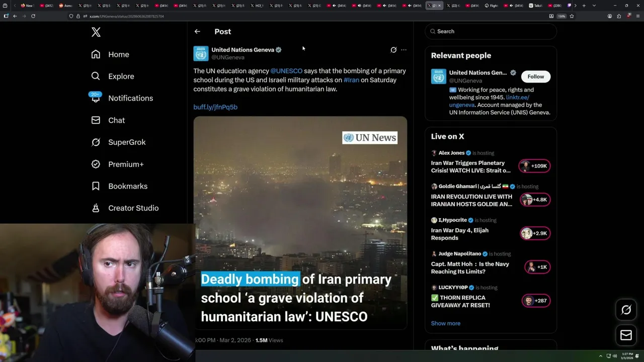Open the browser tab list dropdown arrow
The width and height of the screenshot is (644, 362).
point(594,6)
